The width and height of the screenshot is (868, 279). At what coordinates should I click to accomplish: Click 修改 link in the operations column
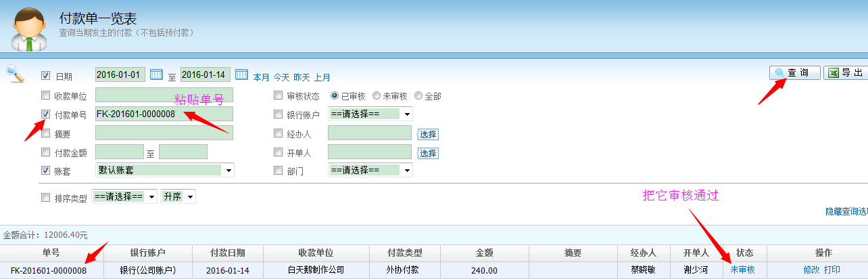[x=811, y=270]
